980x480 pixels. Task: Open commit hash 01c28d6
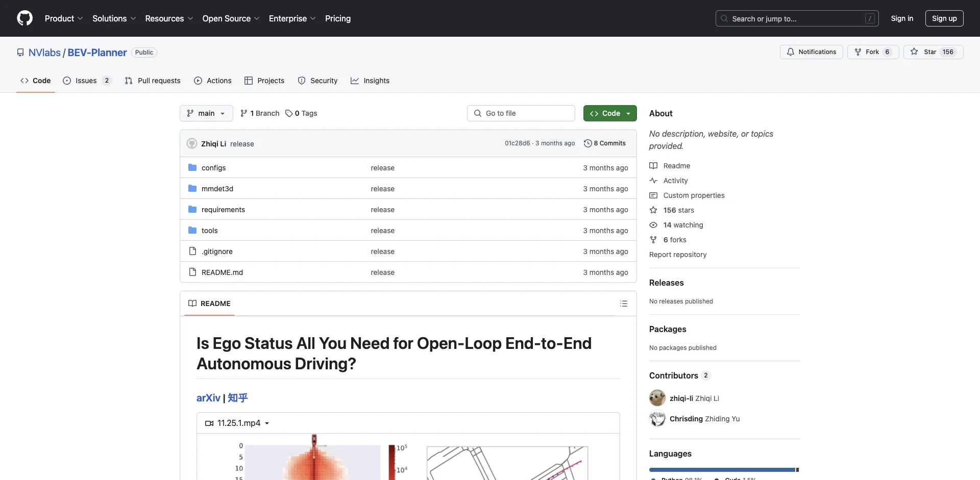[517, 143]
